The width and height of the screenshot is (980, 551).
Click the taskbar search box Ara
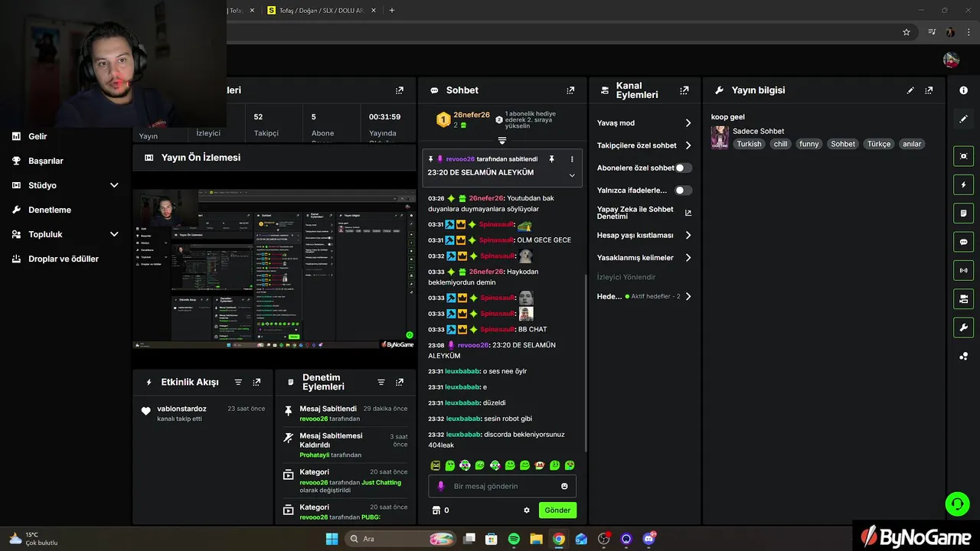click(400, 539)
